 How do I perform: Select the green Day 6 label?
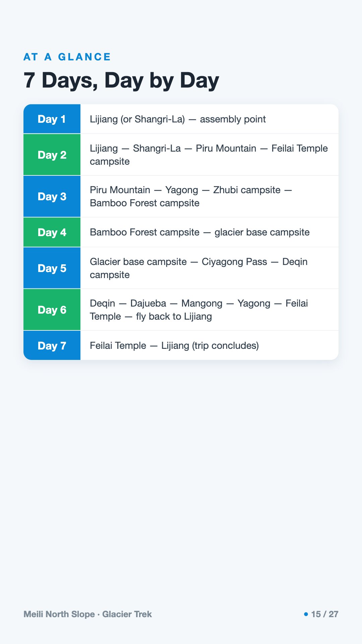tap(52, 310)
